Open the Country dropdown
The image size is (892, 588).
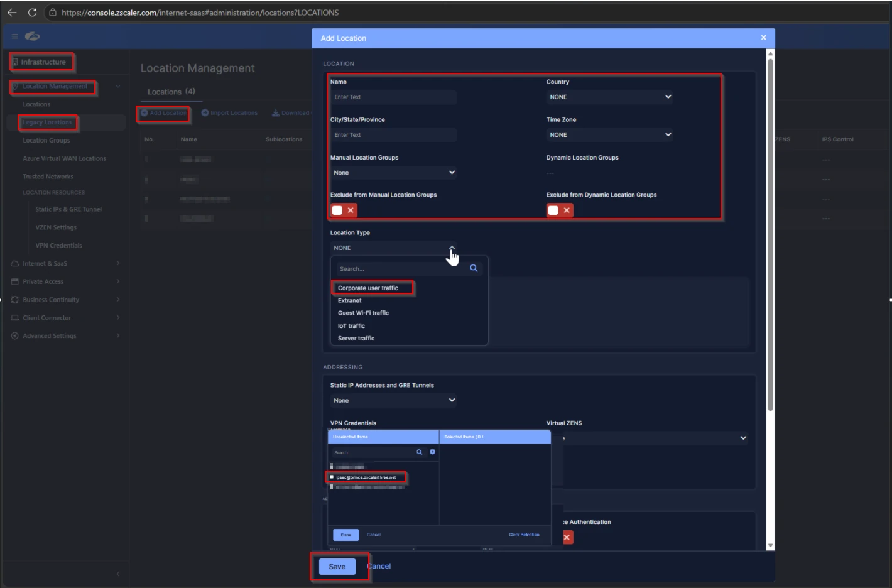click(609, 97)
